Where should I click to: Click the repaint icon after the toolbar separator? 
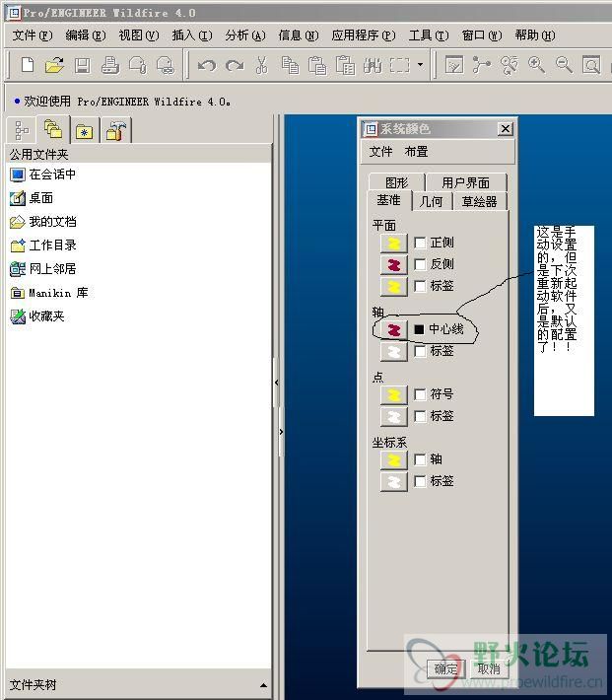tap(454, 65)
